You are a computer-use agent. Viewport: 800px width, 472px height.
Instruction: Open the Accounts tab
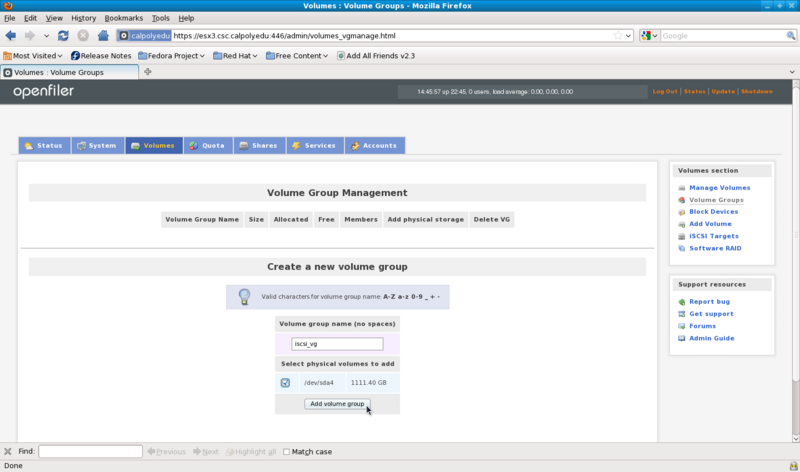pyautogui.click(x=374, y=145)
